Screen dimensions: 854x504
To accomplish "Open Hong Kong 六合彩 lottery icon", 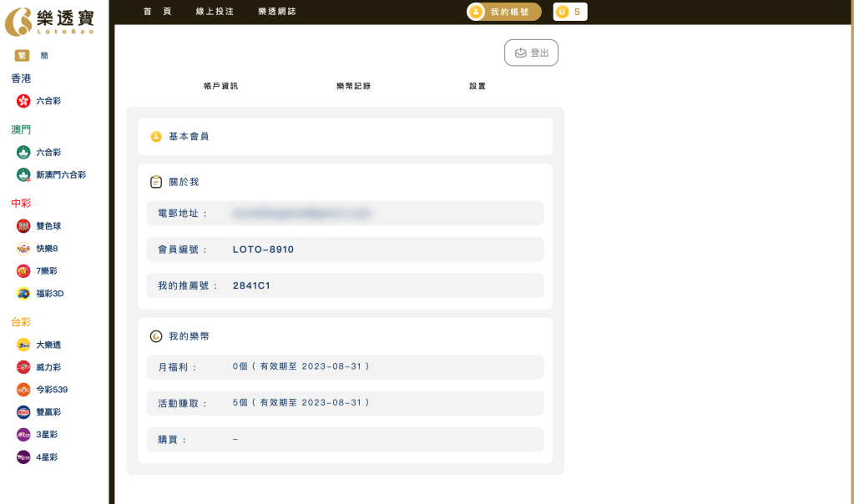I will [23, 101].
